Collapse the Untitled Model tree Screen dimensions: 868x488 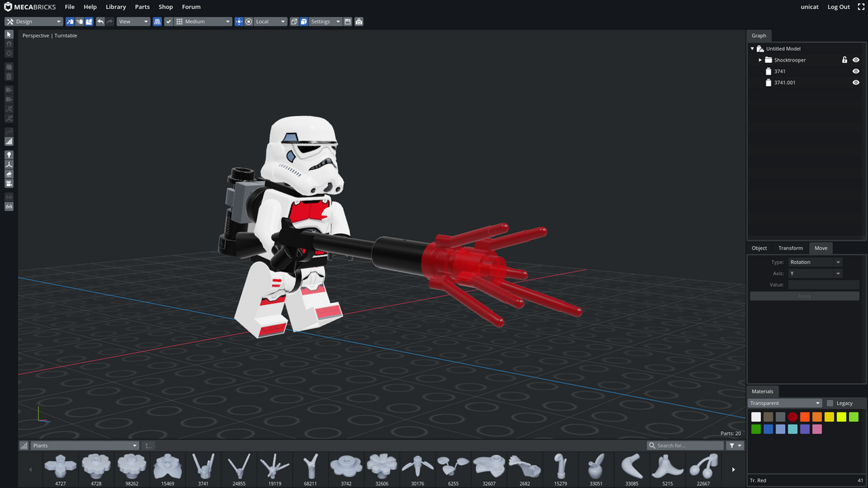click(x=752, y=49)
